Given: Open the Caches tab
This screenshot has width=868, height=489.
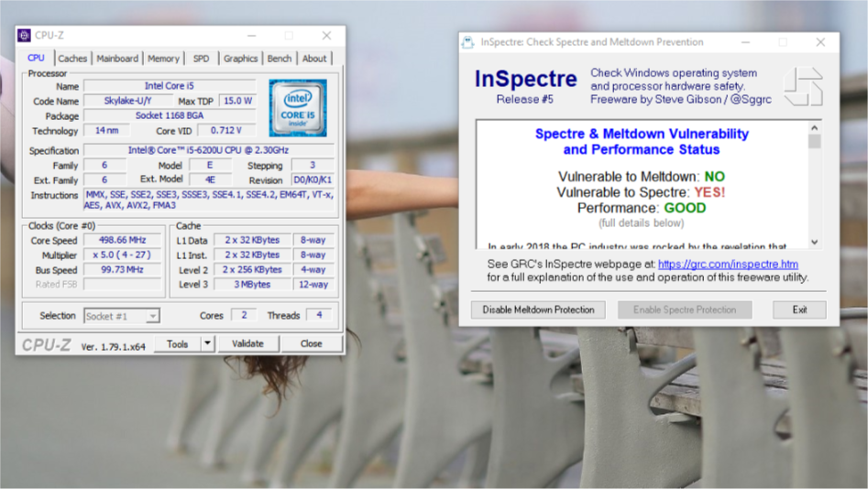Looking at the screenshot, I should 72,59.
